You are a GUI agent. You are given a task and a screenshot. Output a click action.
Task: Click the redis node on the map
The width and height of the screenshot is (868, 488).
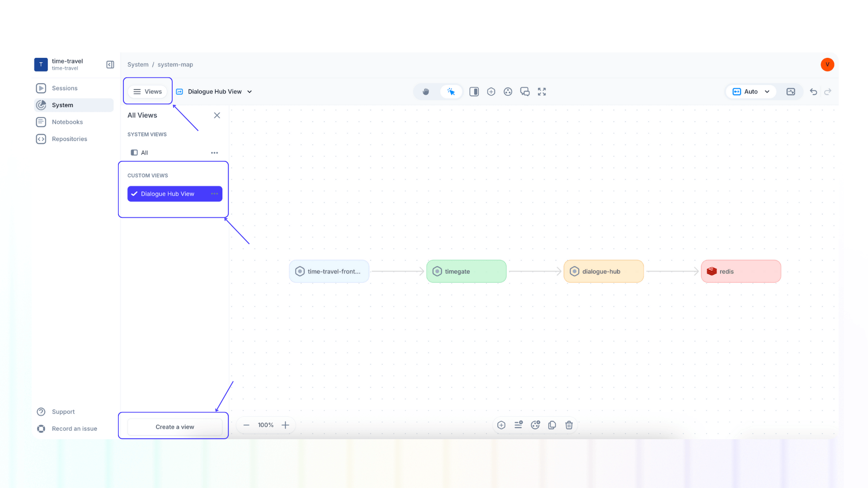click(x=741, y=271)
